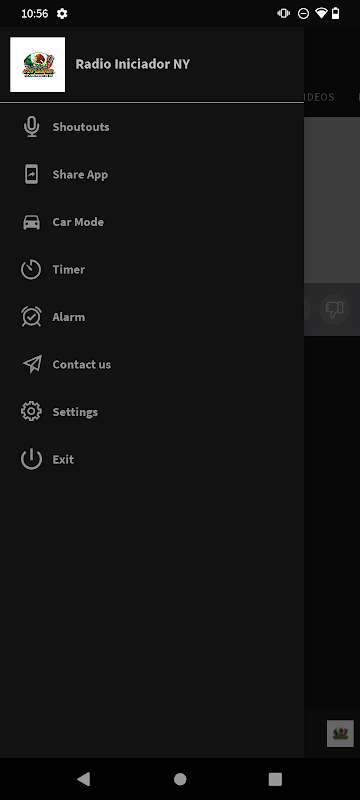Tap the Android recent apps square button

point(275,779)
